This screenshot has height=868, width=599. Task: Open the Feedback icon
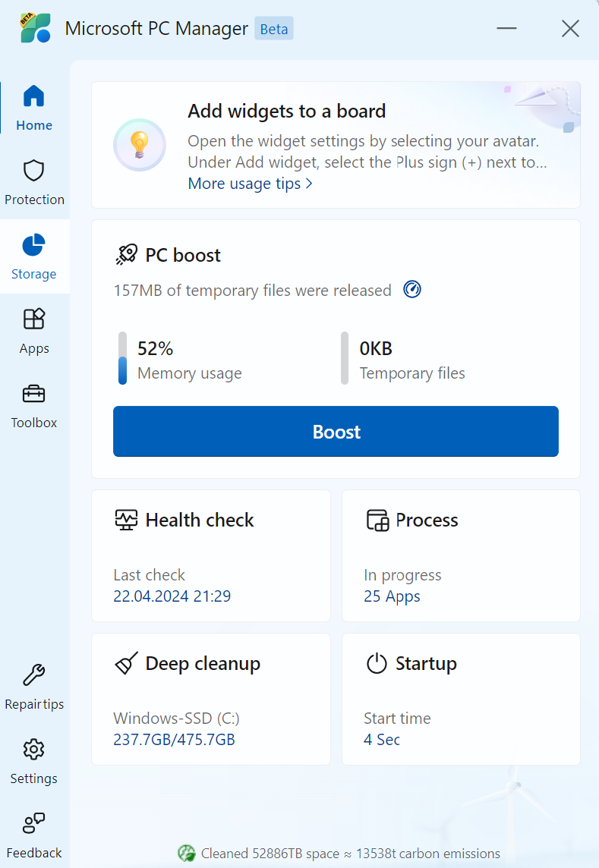[34, 824]
